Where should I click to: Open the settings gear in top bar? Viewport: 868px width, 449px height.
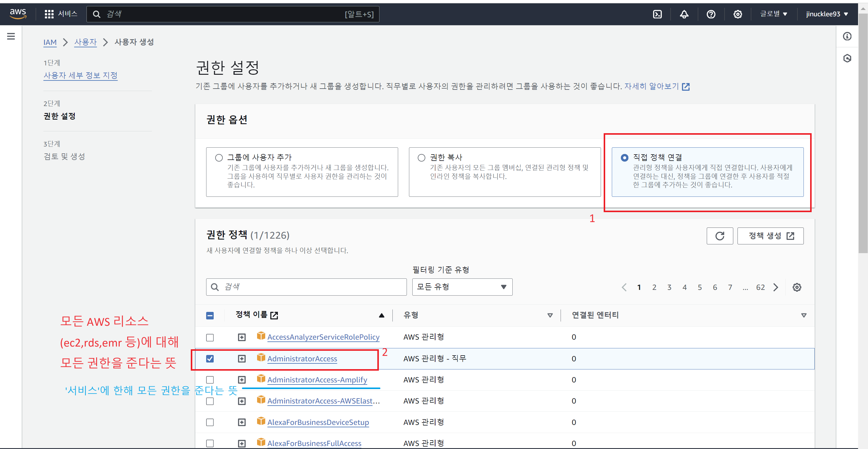coord(737,14)
